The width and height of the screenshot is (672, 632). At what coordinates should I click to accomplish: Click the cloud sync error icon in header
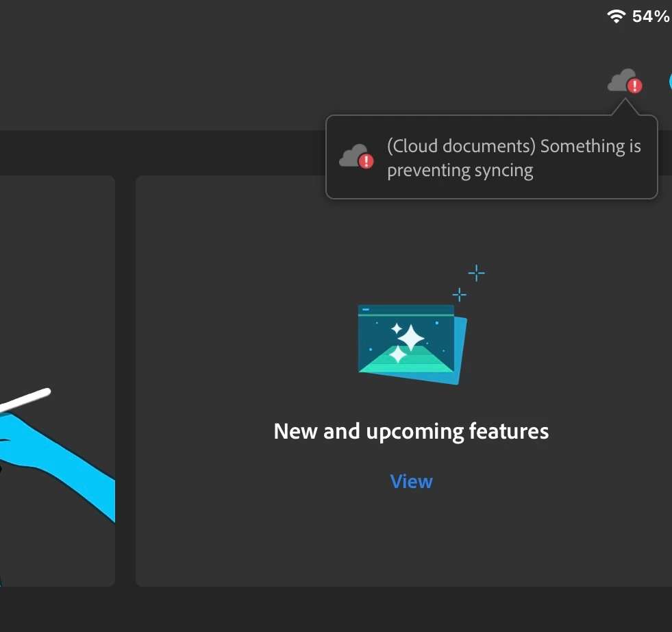click(625, 81)
